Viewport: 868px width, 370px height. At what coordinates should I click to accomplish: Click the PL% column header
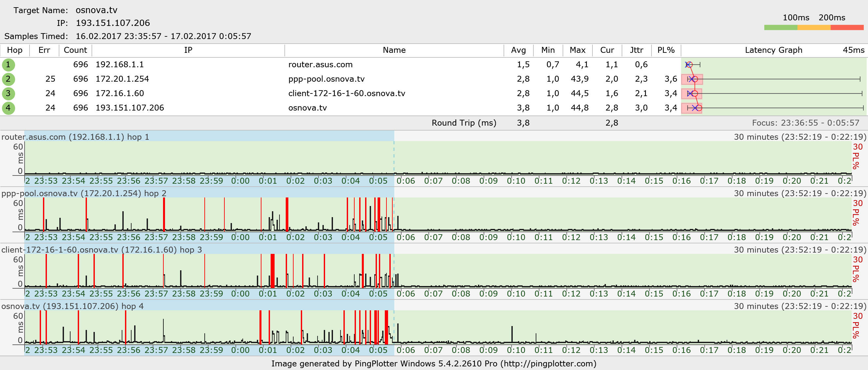tap(666, 50)
